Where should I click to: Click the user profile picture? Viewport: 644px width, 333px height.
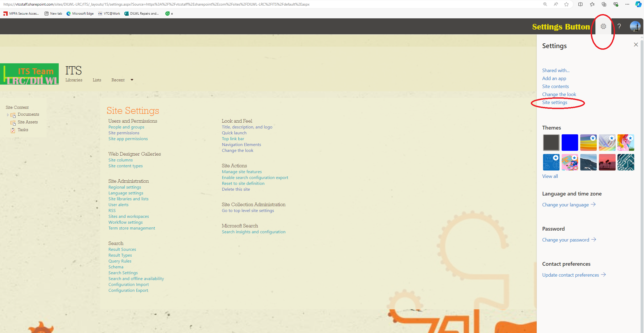click(635, 26)
